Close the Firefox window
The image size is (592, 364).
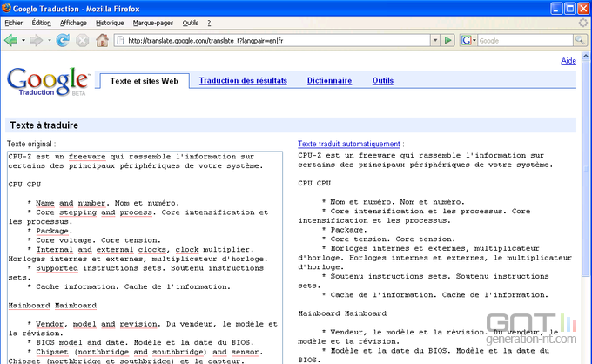[583, 9]
